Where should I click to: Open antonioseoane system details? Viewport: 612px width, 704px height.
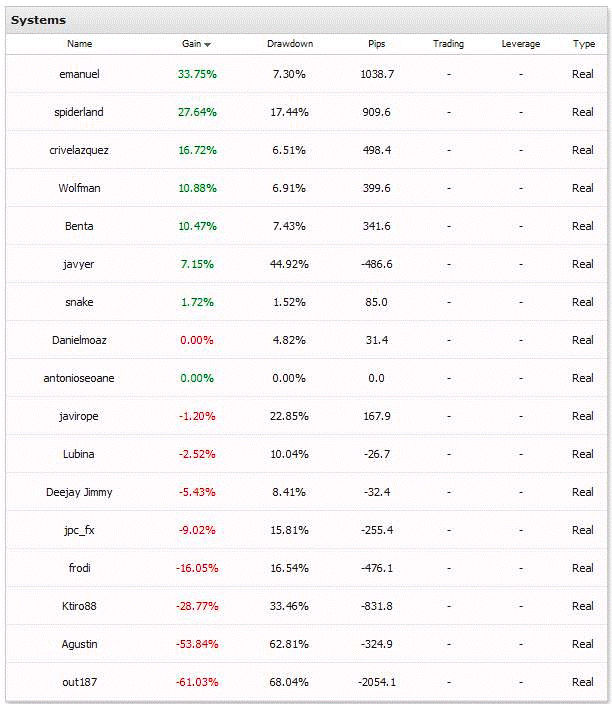coord(79,378)
